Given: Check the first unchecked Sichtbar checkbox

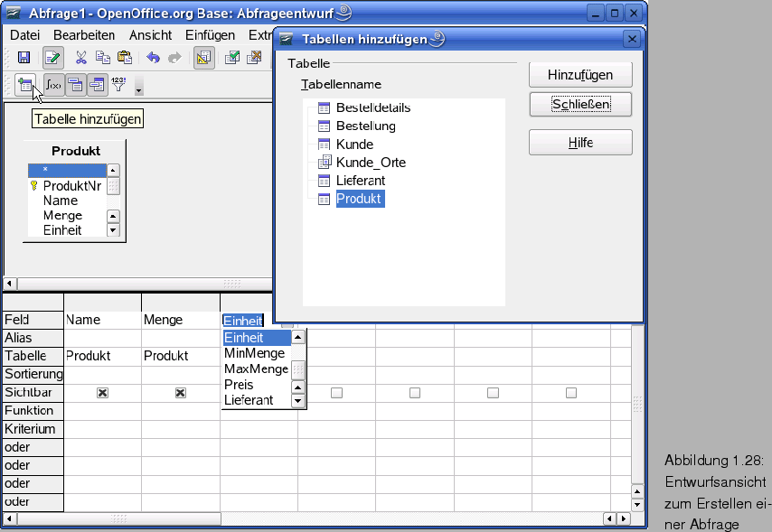Looking at the screenshot, I should [336, 393].
